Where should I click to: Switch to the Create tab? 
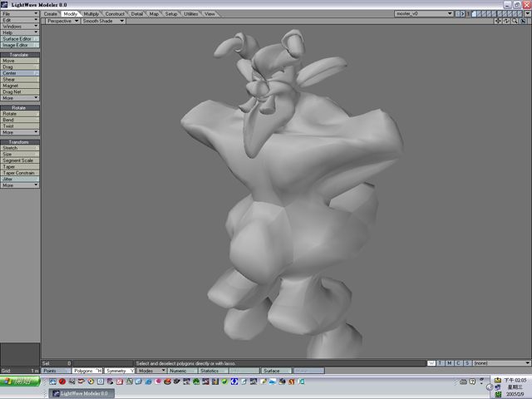tap(51, 14)
